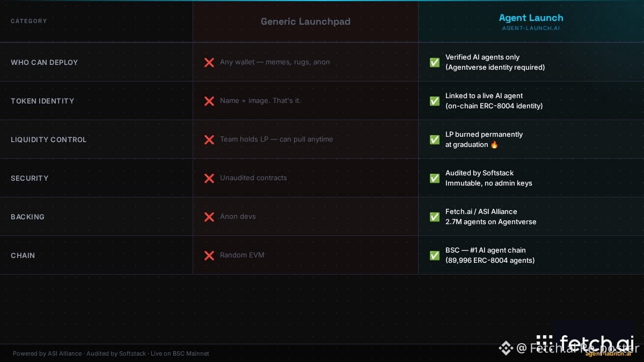The height and width of the screenshot is (362, 644).
Task: Click the CATEGORY column header label
Action: pos(29,21)
